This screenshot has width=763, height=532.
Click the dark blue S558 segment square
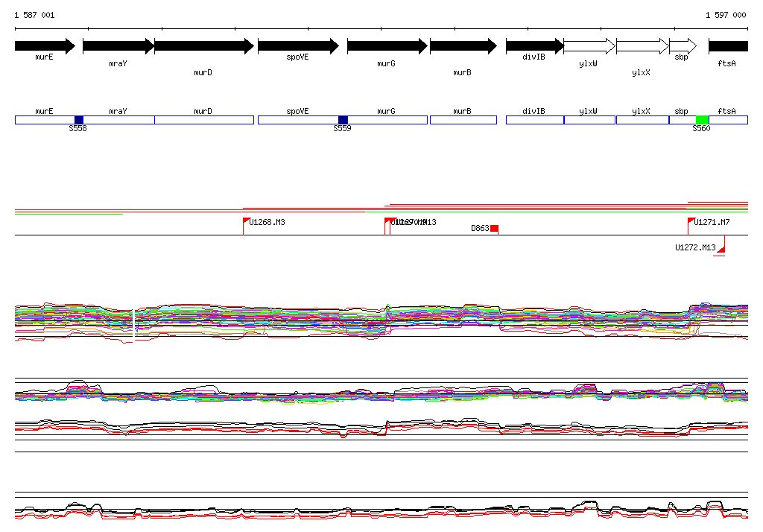79,120
